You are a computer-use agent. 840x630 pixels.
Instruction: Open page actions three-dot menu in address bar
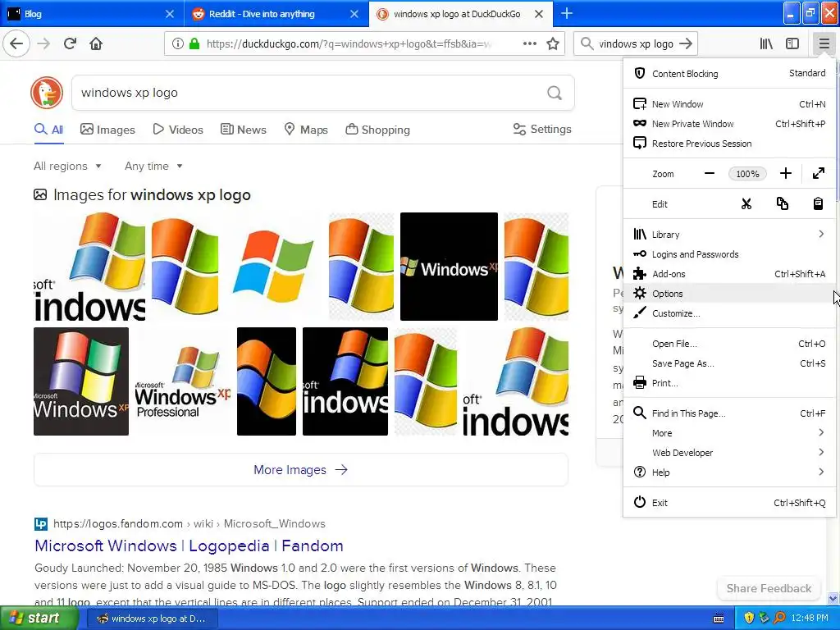click(x=529, y=44)
